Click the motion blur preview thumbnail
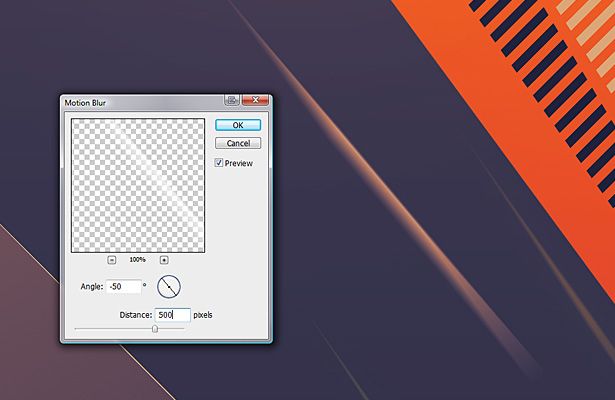Image resolution: width=615 pixels, height=400 pixels. point(138,185)
